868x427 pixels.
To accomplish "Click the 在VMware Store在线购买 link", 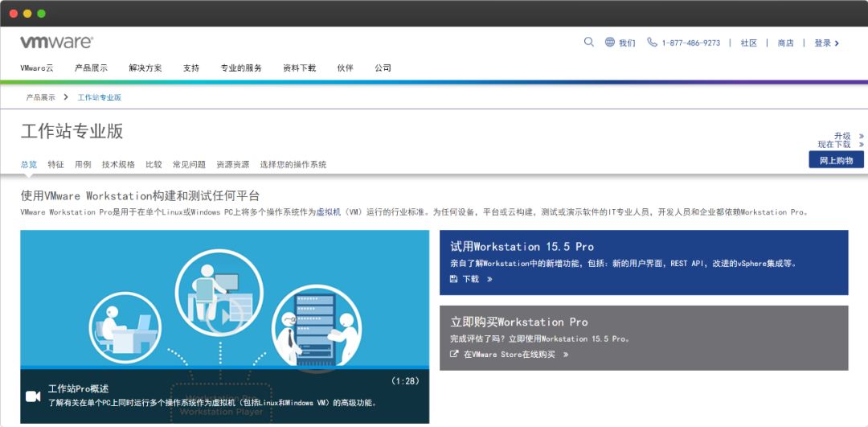I will [510, 355].
